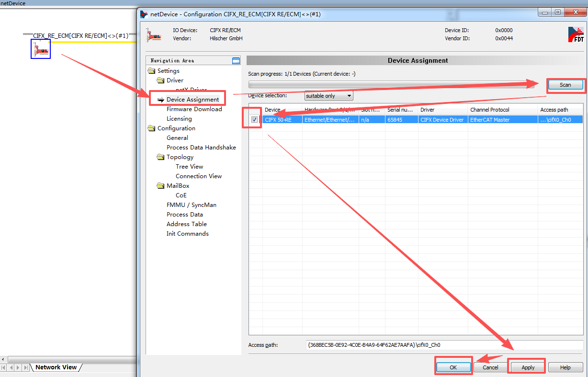
Task: Sort by Access path column header
Action: 560,110
